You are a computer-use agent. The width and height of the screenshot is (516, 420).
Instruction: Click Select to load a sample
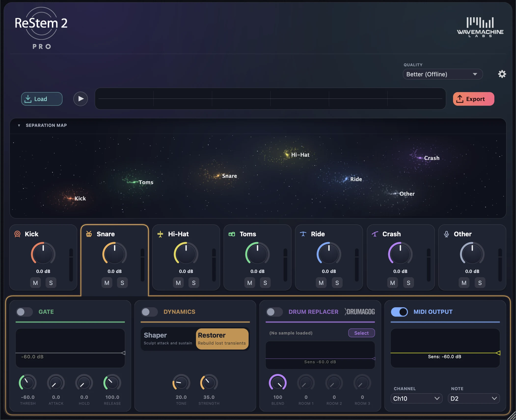point(361,333)
